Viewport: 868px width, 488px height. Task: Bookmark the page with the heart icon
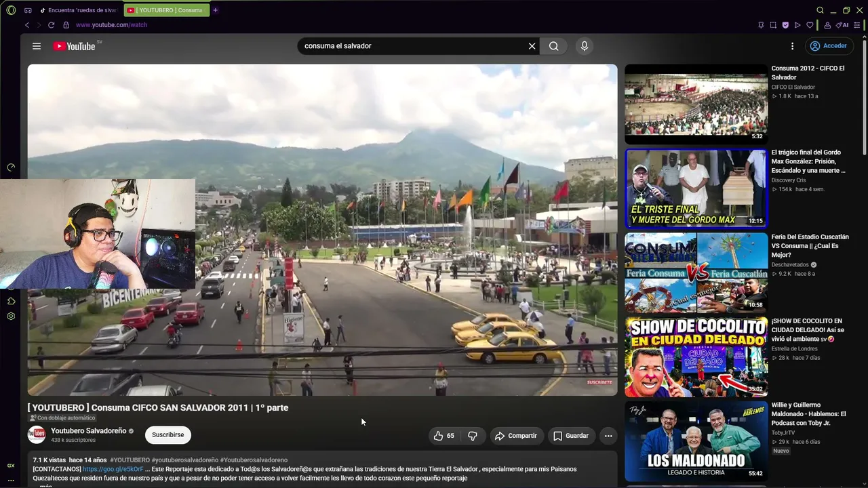tap(810, 25)
